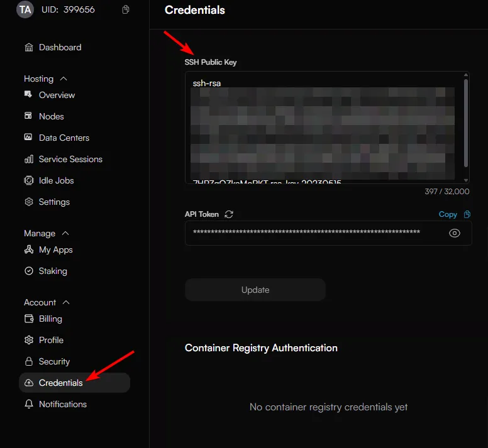
Task: Click the Hosting Settings gear icon
Action: (x=29, y=202)
